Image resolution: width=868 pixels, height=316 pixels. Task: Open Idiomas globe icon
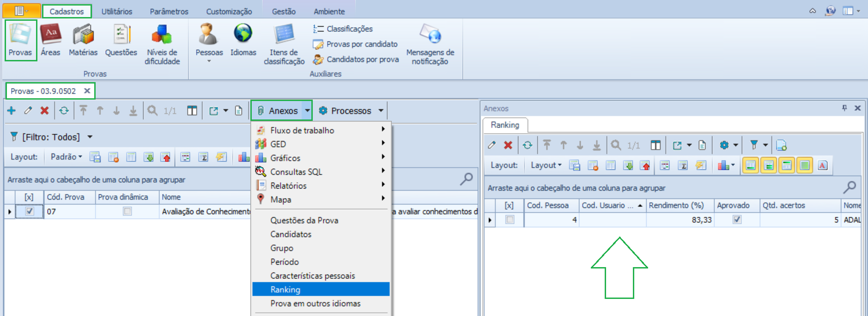243,40
